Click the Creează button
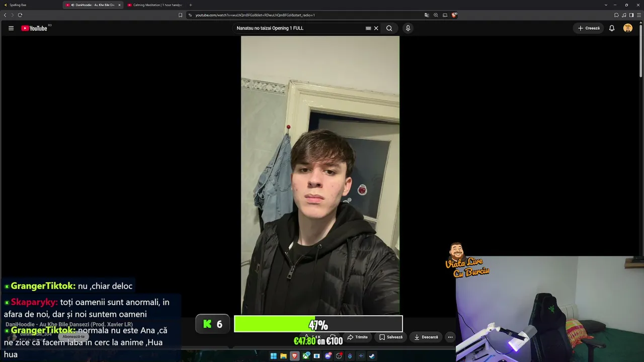The height and width of the screenshot is (362, 644). pos(589,28)
